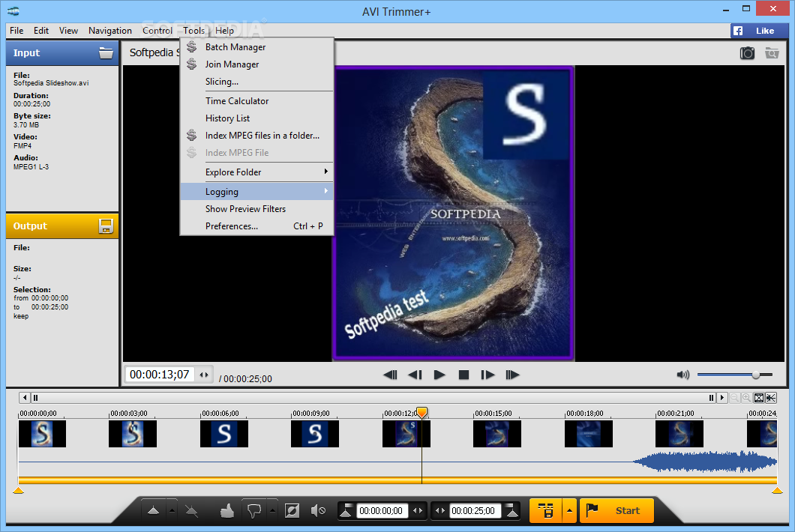Keep selected fragment with thumbs up
The image size is (795, 532).
click(x=227, y=511)
